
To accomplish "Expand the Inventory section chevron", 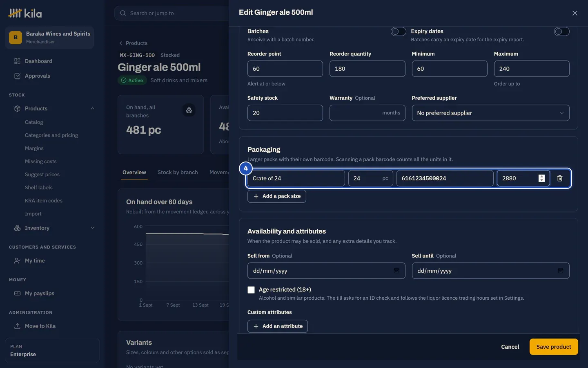I will 92,228.
